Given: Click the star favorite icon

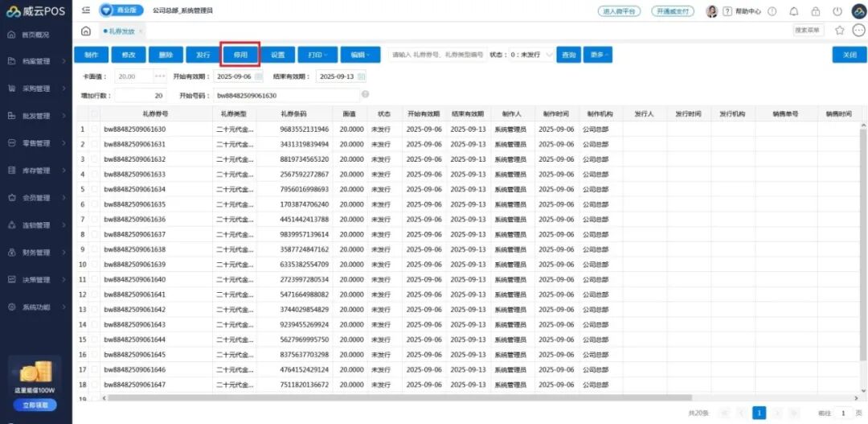Looking at the screenshot, I should [x=839, y=31].
